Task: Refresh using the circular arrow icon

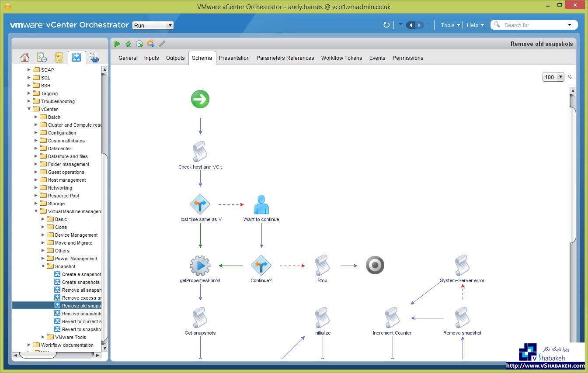Action: 386,25
